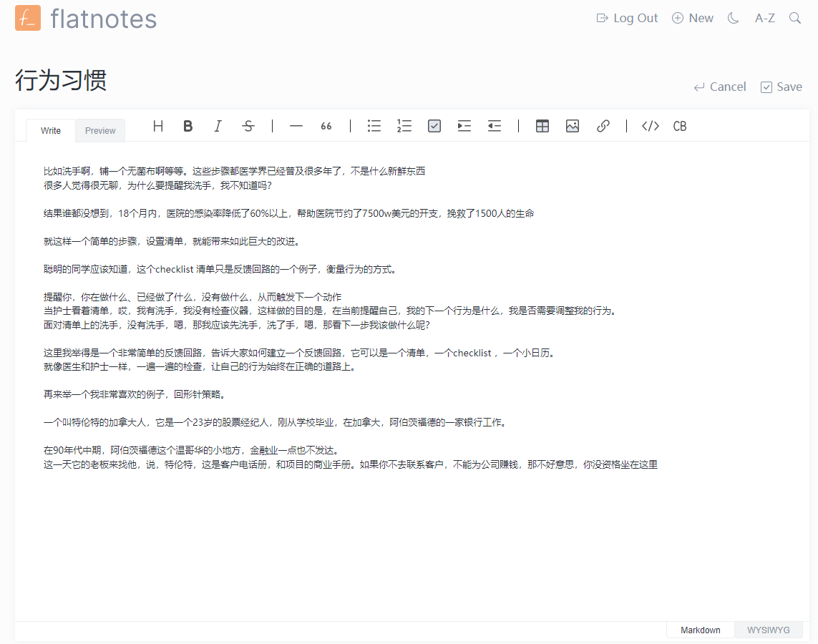
Task: Toggle strikethrough formatting
Action: coord(248,126)
